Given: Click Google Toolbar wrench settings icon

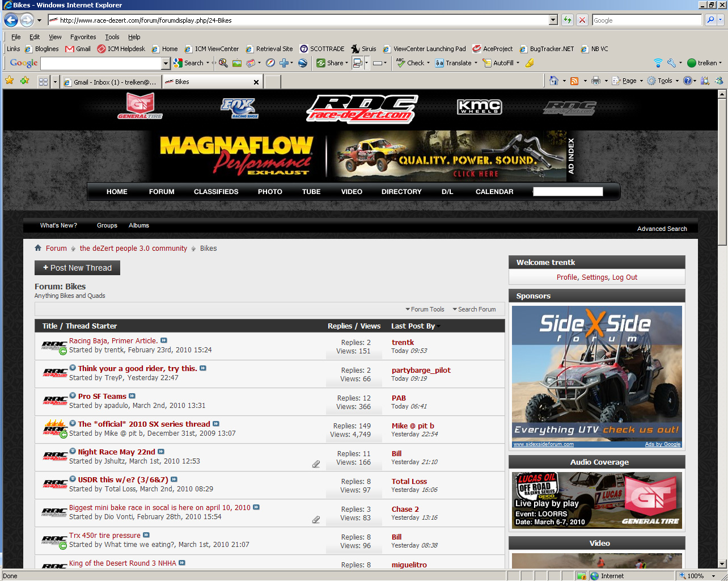Looking at the screenshot, I should tap(671, 63).
